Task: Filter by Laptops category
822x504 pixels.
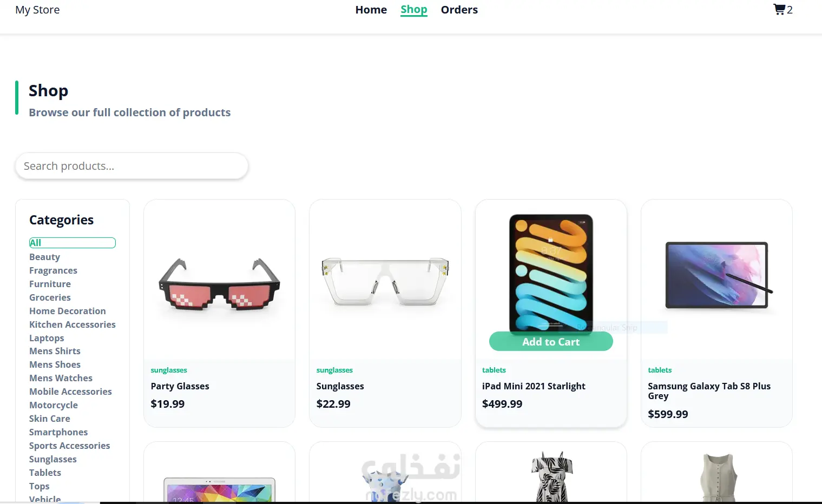Action: click(47, 338)
